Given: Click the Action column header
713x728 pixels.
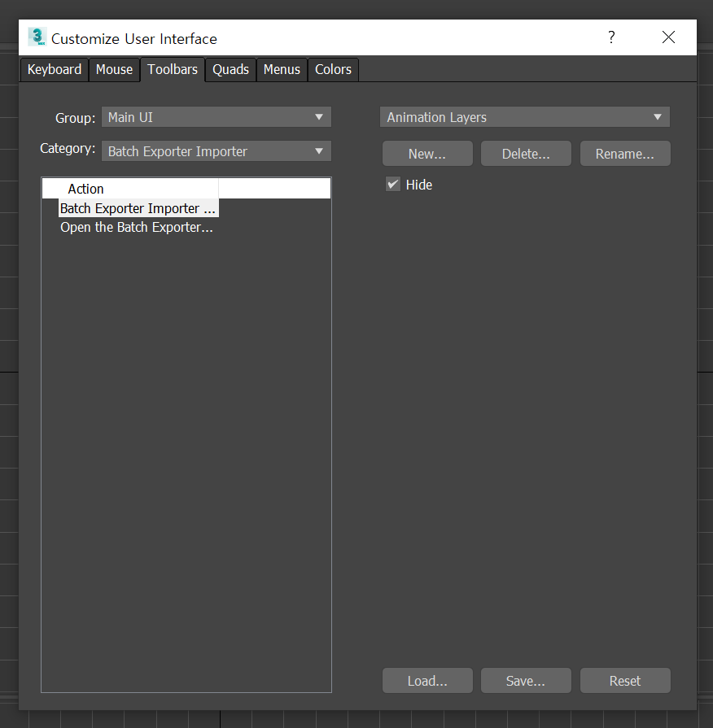Looking at the screenshot, I should pos(130,189).
